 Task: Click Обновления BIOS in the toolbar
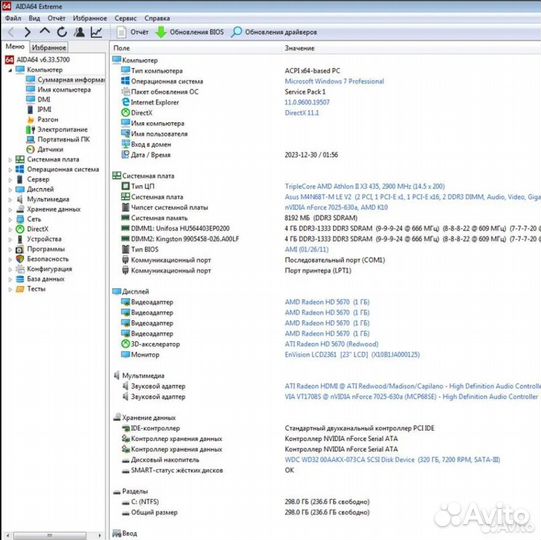click(190, 32)
